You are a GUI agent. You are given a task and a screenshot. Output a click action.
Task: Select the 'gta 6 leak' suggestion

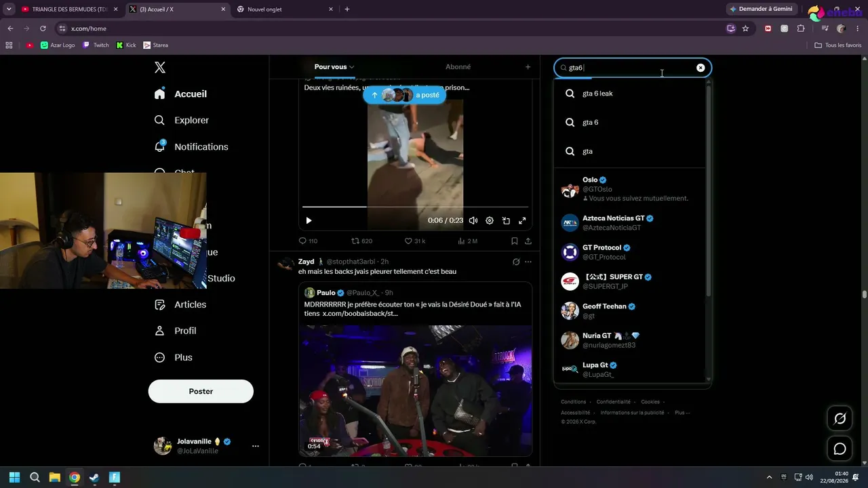point(630,94)
